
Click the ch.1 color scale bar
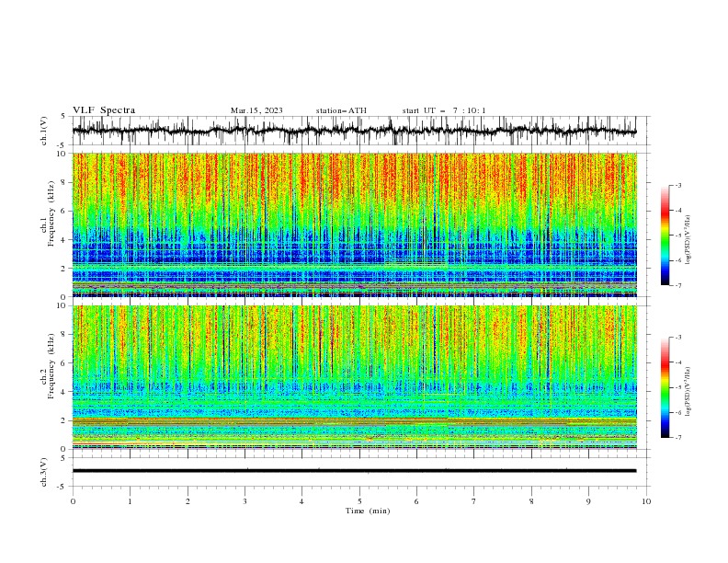(665, 236)
